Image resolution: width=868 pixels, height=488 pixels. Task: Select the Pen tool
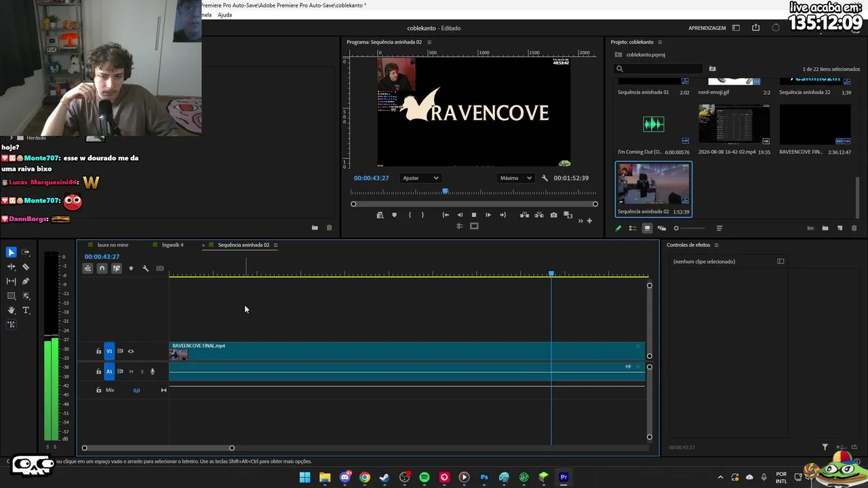point(26,281)
